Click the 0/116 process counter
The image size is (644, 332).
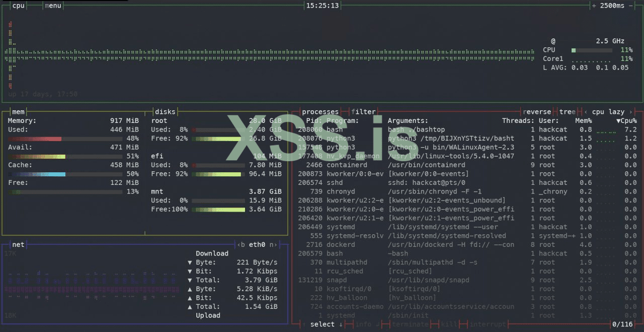coord(623,324)
